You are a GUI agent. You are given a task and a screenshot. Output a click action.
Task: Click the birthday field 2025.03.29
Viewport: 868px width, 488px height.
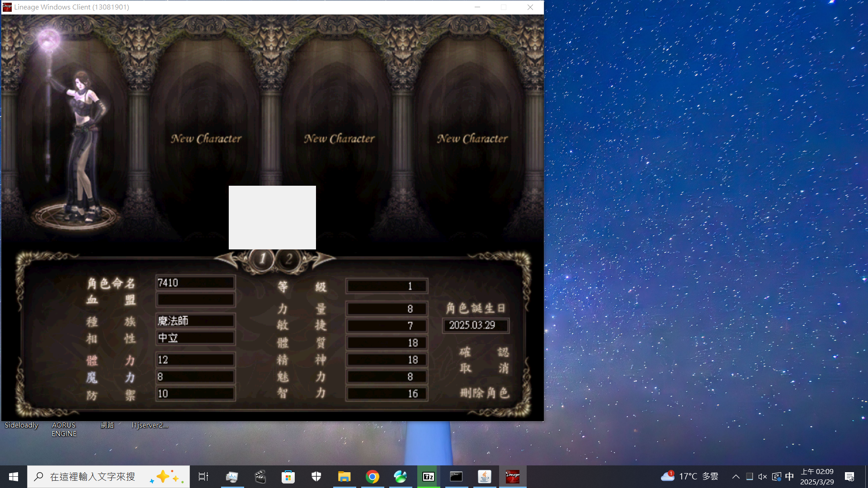(x=476, y=325)
